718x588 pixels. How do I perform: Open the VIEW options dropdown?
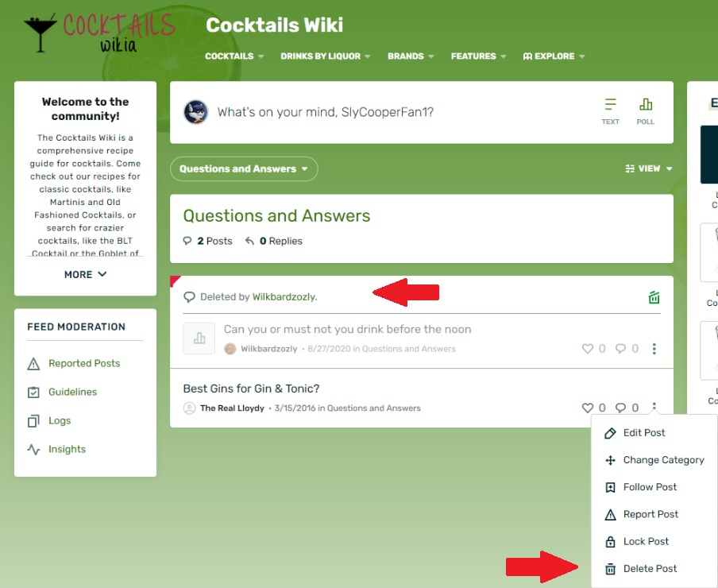648,168
